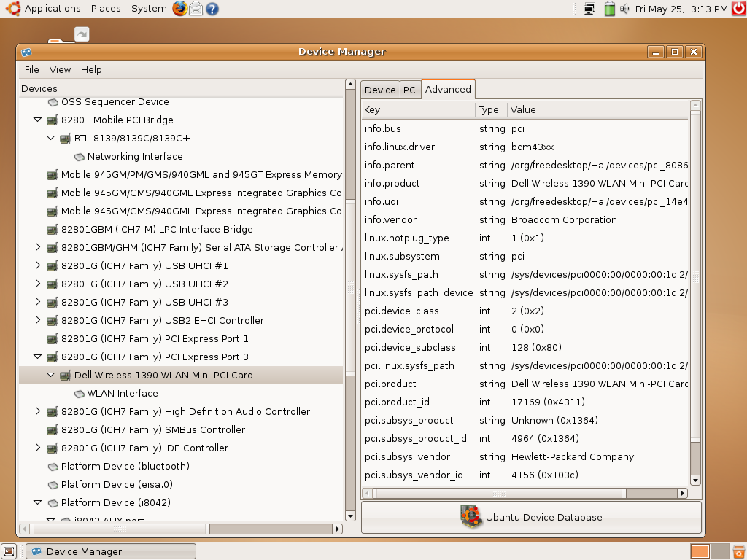Viewport: 747px width, 560px height.
Task: Click device tree horizontal scrollbar right arrow
Action: (338, 529)
